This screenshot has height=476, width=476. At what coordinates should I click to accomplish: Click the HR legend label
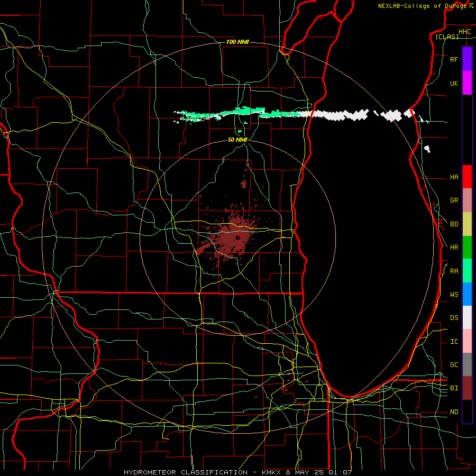(x=454, y=248)
